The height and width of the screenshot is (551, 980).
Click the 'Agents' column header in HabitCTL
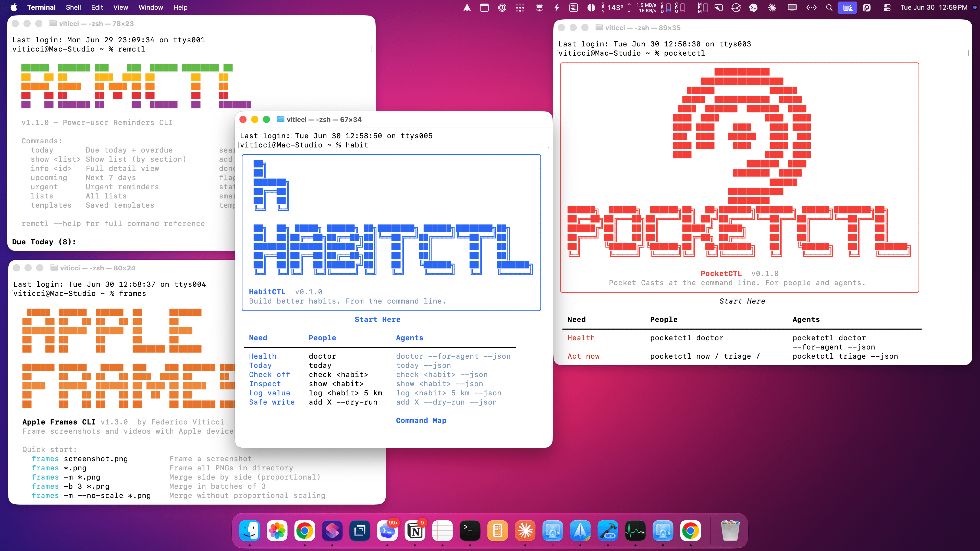point(409,338)
